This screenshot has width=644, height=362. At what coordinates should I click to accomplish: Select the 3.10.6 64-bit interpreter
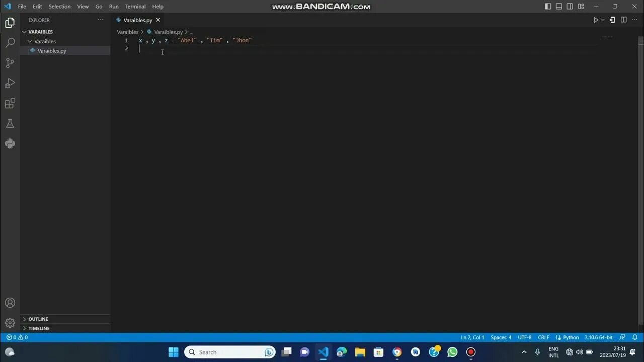click(x=599, y=337)
